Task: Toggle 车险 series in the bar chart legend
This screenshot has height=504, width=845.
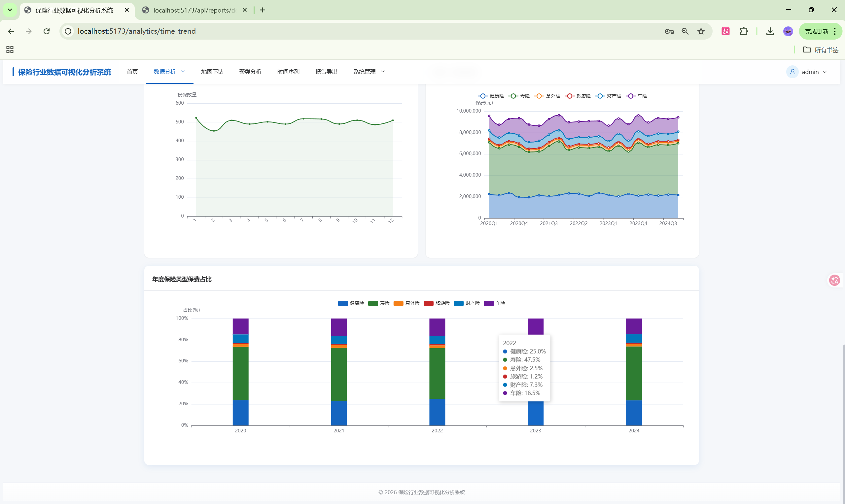Action: click(x=495, y=303)
